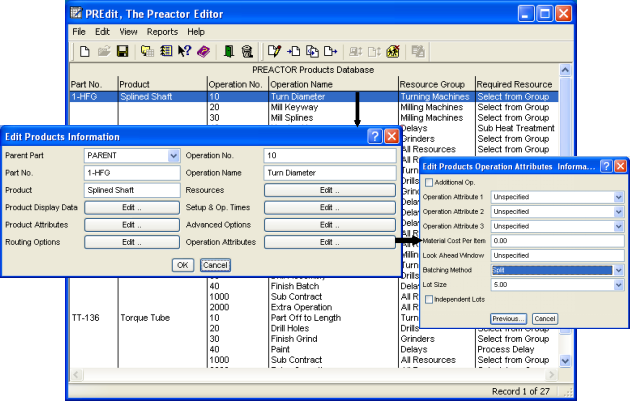Click the Part No. input field

point(132,173)
